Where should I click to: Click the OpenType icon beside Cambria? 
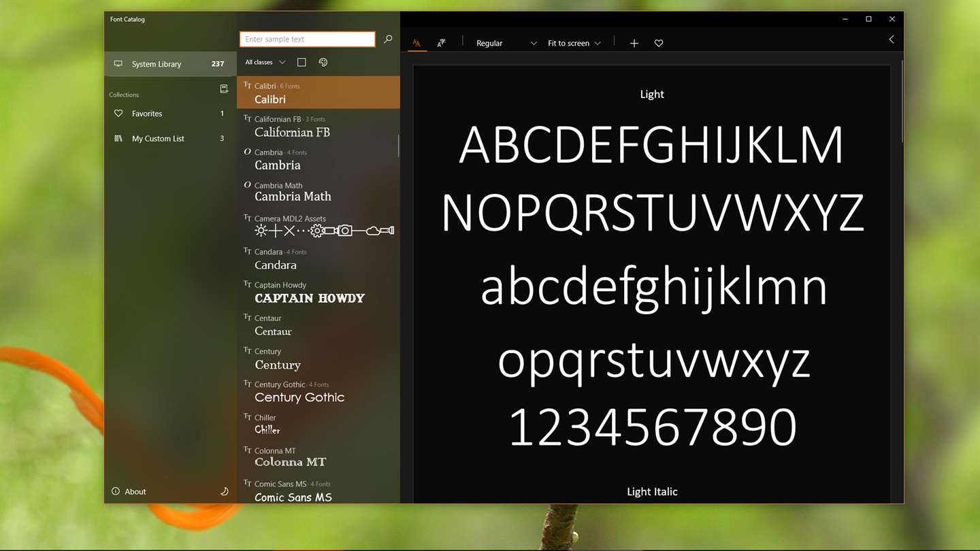[x=248, y=152]
